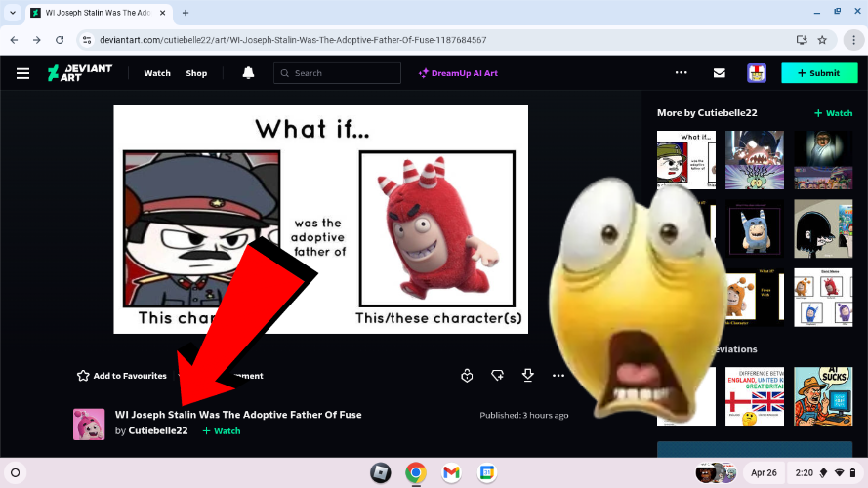The height and width of the screenshot is (488, 868).
Task: Open the notifications bell
Action: click(x=248, y=73)
